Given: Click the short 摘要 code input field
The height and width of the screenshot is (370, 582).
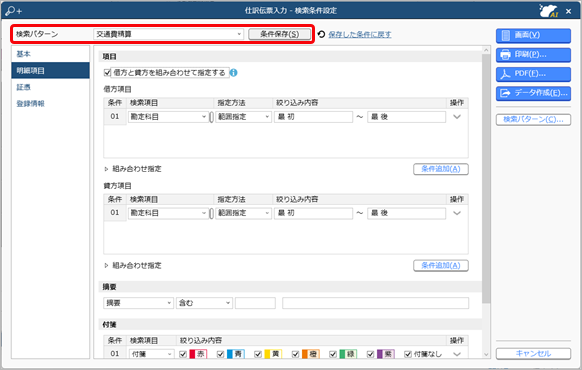Looking at the screenshot, I should (x=255, y=303).
